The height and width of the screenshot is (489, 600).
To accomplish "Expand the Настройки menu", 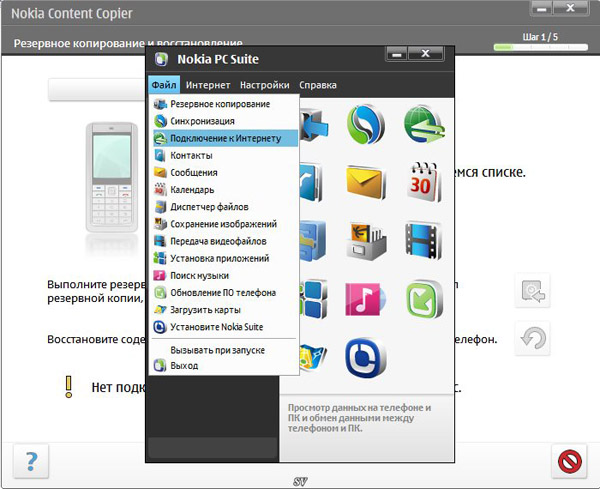I will click(264, 85).
